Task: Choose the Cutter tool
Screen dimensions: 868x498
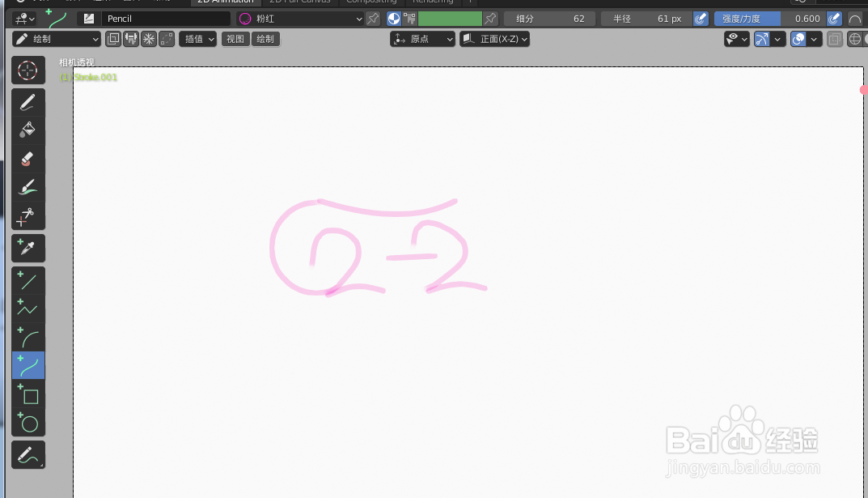Action: tap(28, 216)
